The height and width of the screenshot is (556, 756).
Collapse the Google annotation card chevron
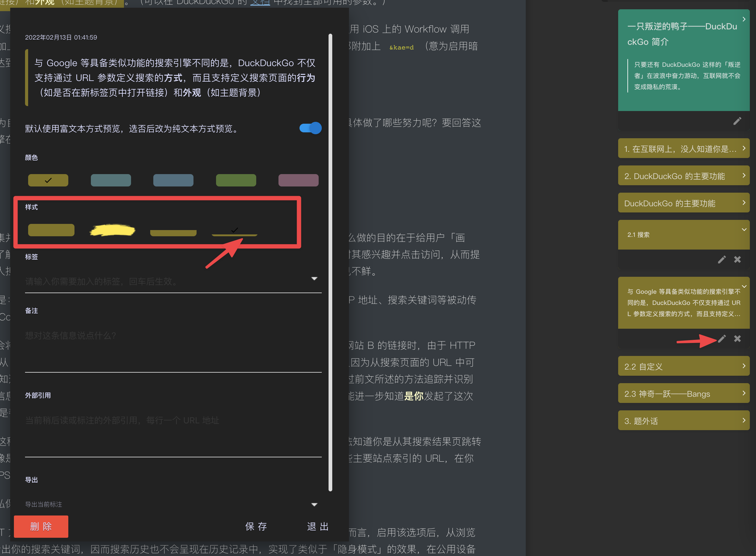[744, 286]
